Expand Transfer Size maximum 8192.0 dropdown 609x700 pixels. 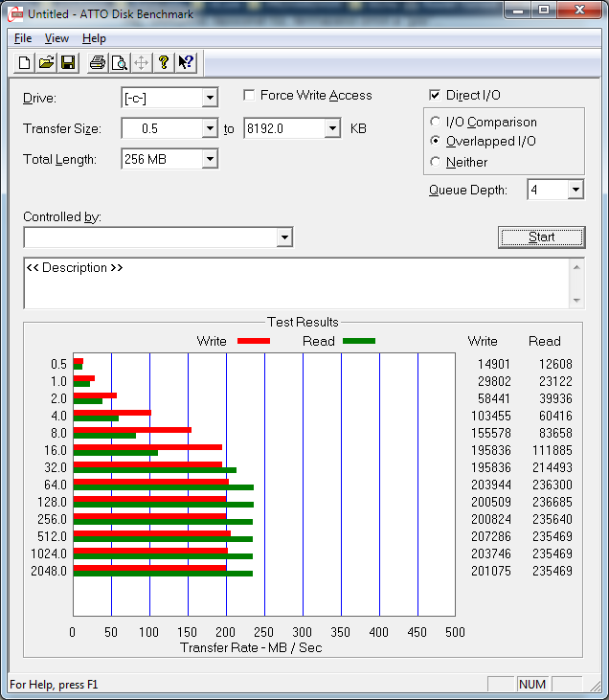[332, 128]
